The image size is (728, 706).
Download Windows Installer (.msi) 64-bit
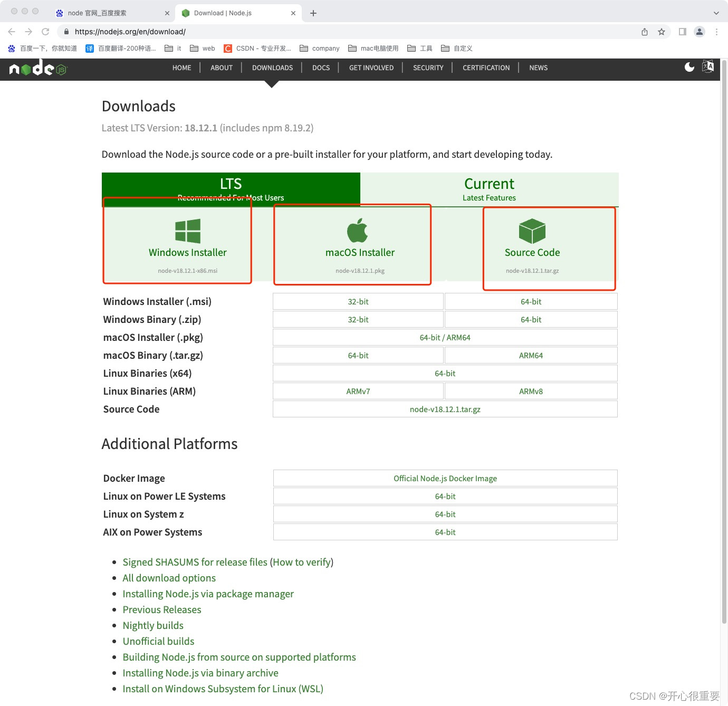coord(531,302)
